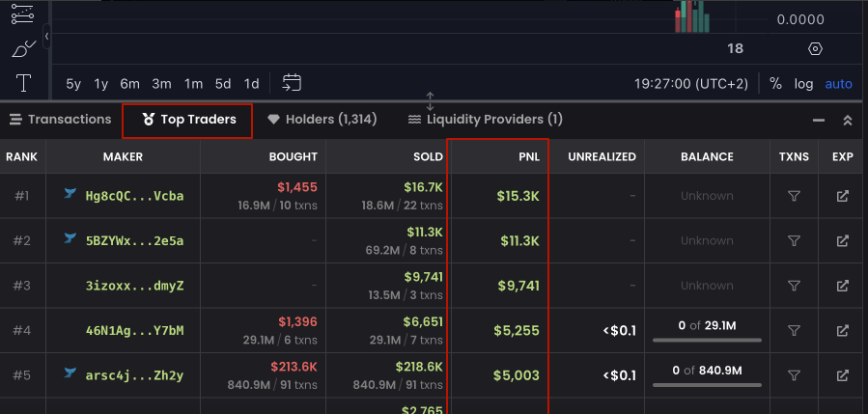Click sold amount $16.7K
The height and width of the screenshot is (414, 868).
click(423, 187)
